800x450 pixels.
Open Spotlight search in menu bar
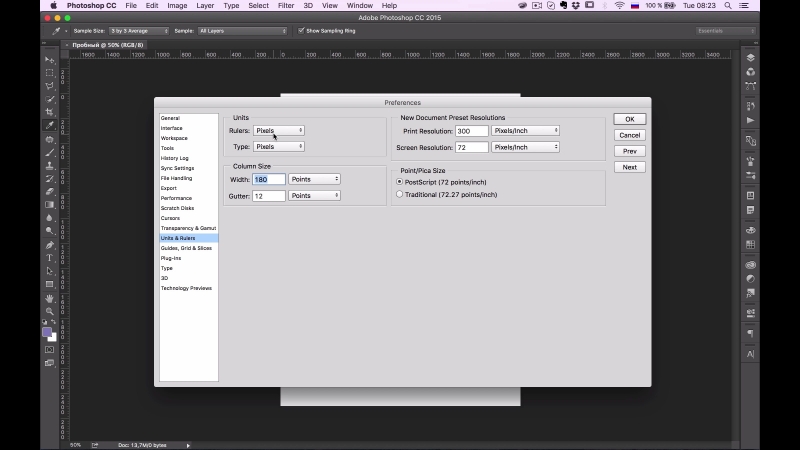pos(728,6)
